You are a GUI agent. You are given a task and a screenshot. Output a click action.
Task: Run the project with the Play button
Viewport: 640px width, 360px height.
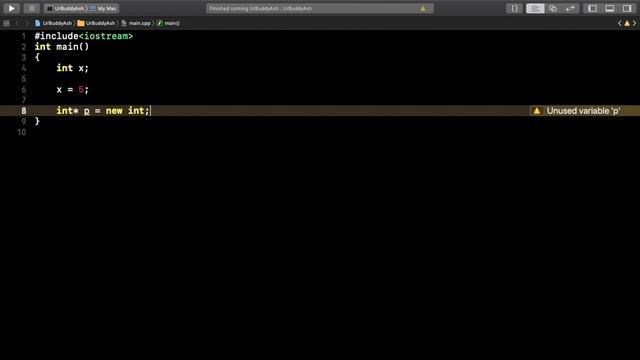(x=11, y=8)
